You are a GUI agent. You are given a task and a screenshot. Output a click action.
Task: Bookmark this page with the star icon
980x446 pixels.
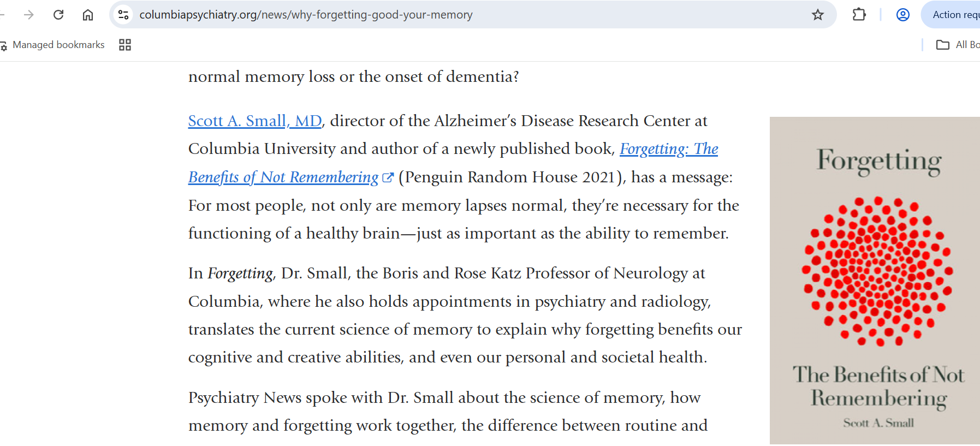[817, 15]
